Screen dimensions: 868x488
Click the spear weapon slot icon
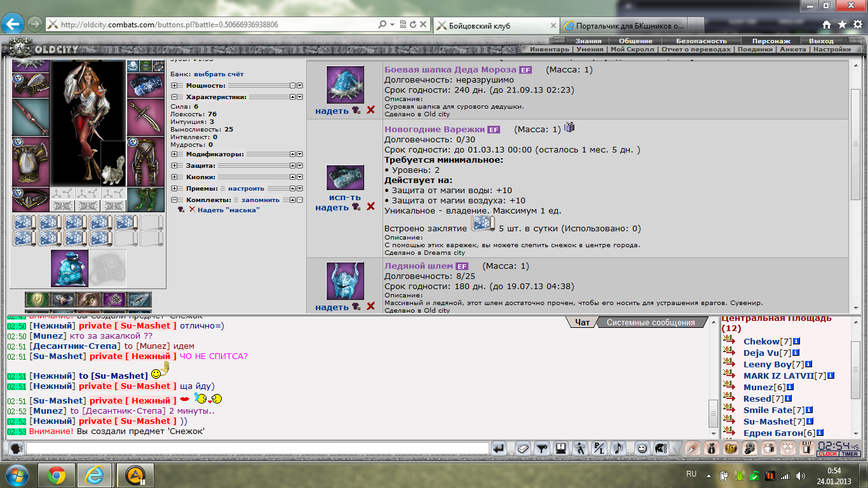(x=31, y=116)
